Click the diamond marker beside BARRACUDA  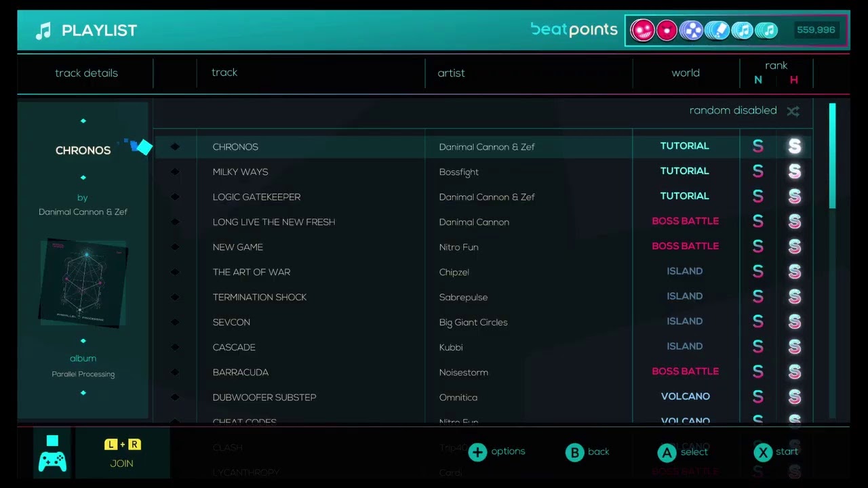click(175, 373)
